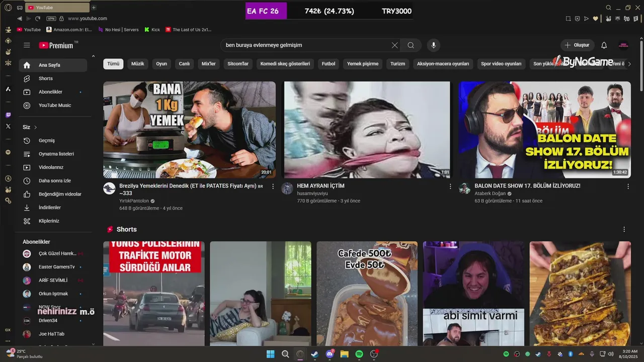Screen dimensions: 644x362
Task: Open Oynatma listeleri playlists
Action: pos(53,154)
